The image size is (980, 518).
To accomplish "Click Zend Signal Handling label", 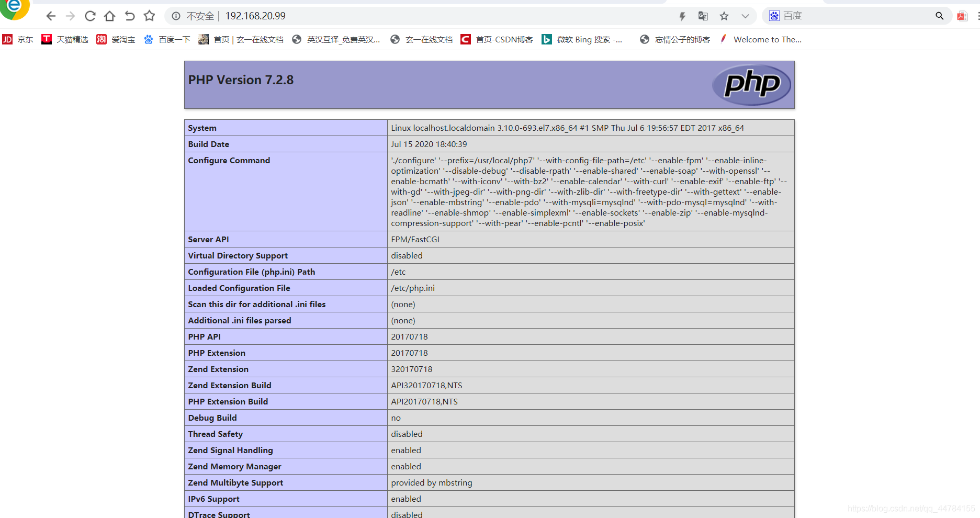I will point(231,451).
